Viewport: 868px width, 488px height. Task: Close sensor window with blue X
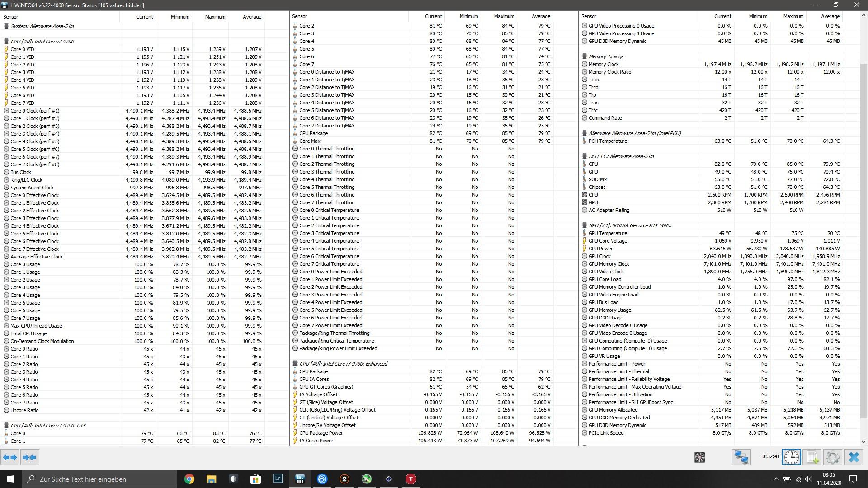coord(854,457)
